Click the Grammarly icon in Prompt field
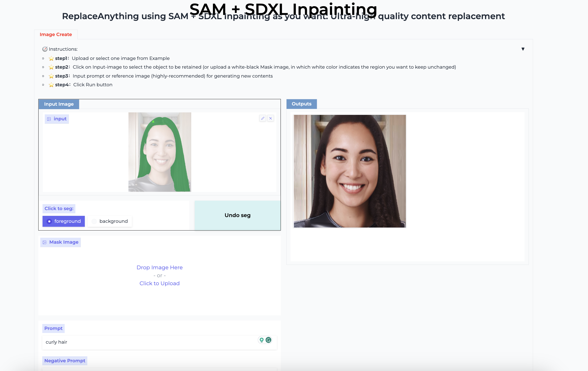This screenshot has height=371, width=588. (x=268, y=340)
